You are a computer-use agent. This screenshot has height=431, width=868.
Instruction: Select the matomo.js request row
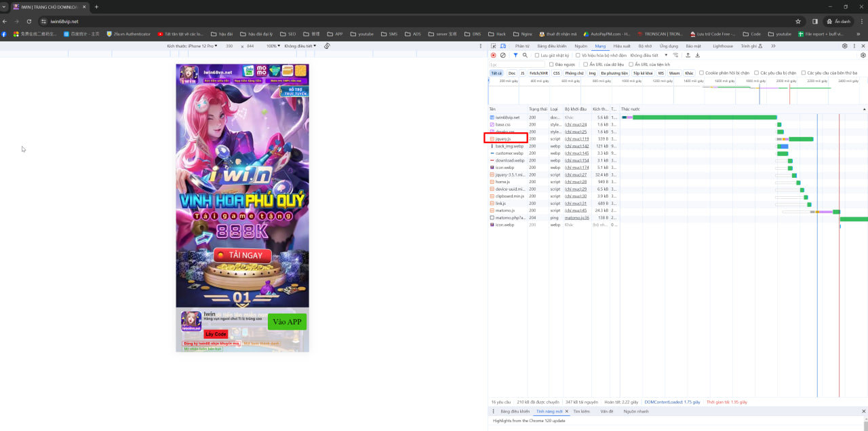(677, 210)
